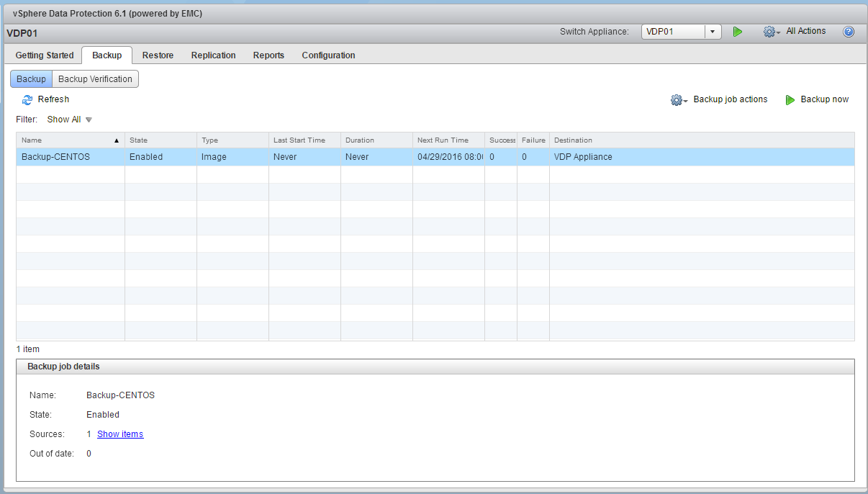Click the Show items link
868x494 pixels.
tap(119, 434)
